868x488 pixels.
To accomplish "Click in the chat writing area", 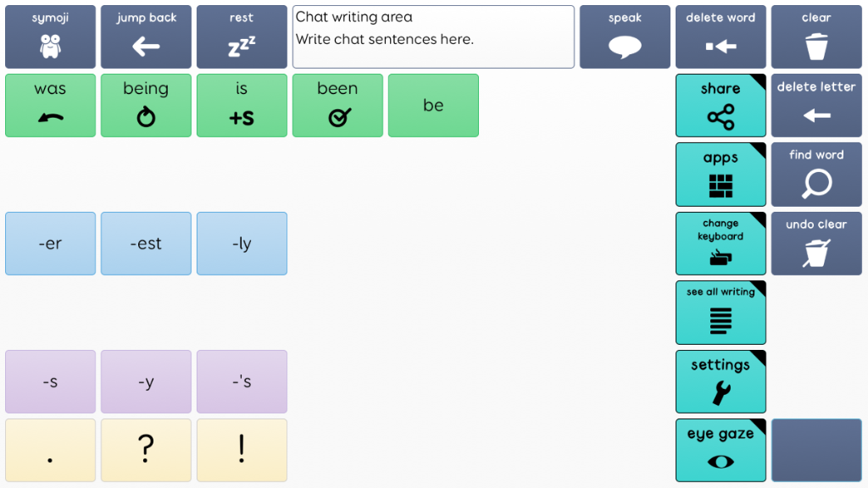I will (433, 37).
